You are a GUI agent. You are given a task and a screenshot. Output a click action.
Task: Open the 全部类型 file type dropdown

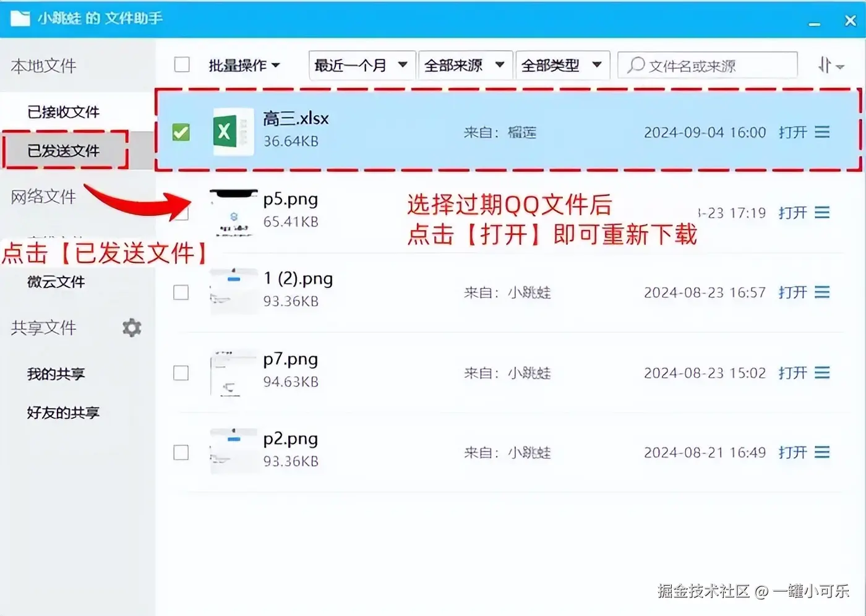[562, 65]
